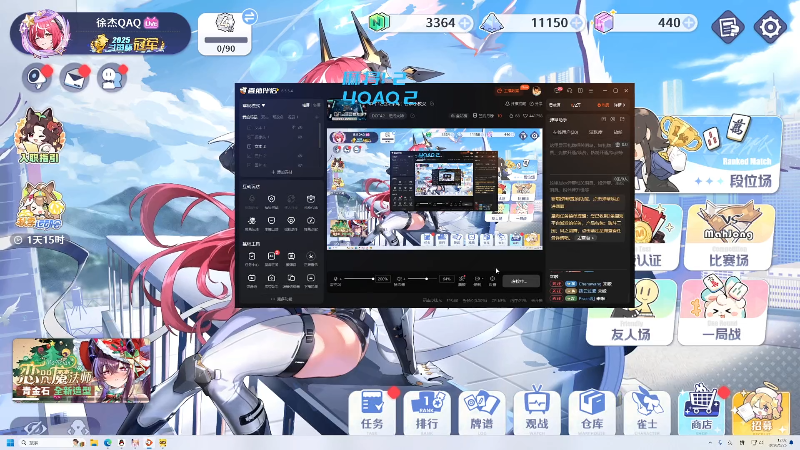The height and width of the screenshot is (450, 800).
Task: Open the 恋咒魔法师 promo banner
Action: [x=82, y=370]
